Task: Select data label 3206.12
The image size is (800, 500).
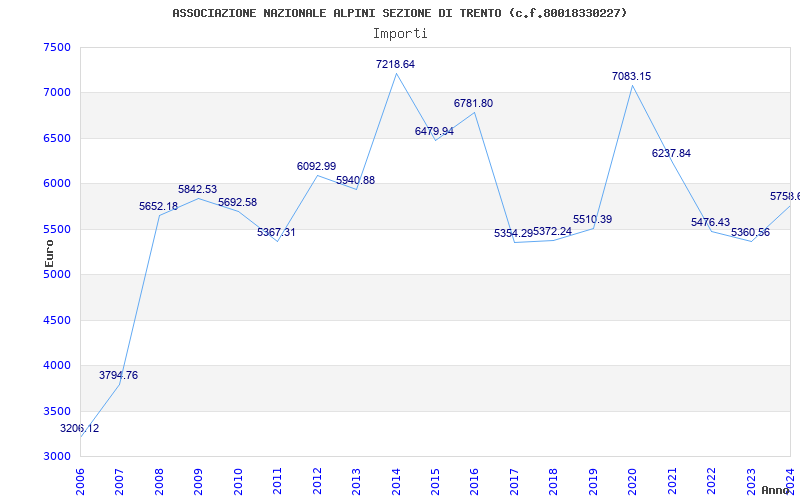Action: 80,429
